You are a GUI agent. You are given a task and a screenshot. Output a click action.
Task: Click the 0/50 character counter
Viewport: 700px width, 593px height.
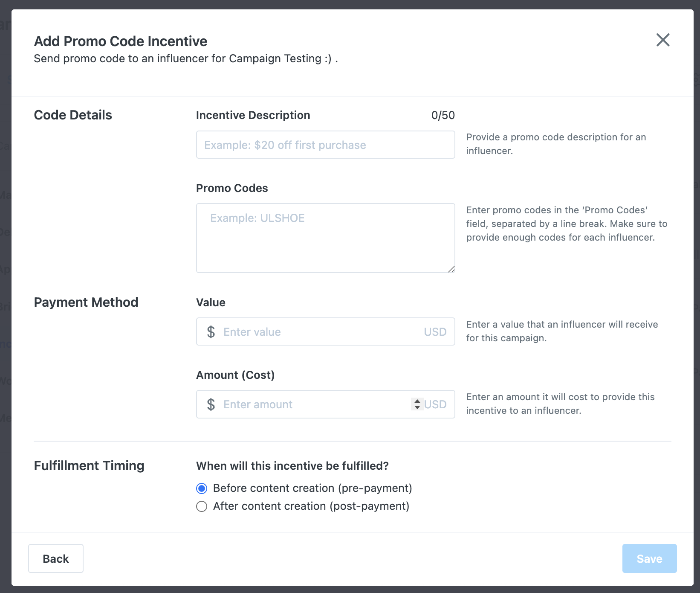pyautogui.click(x=443, y=115)
